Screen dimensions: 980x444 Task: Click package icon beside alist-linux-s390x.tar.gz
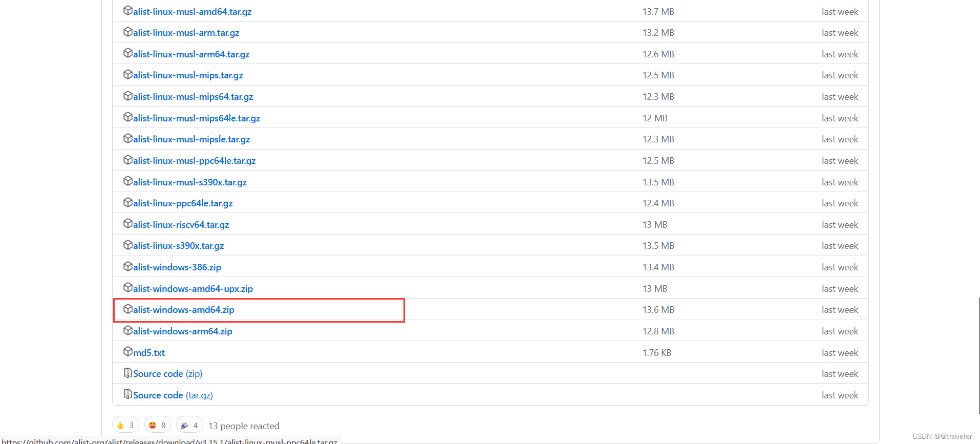pos(128,245)
